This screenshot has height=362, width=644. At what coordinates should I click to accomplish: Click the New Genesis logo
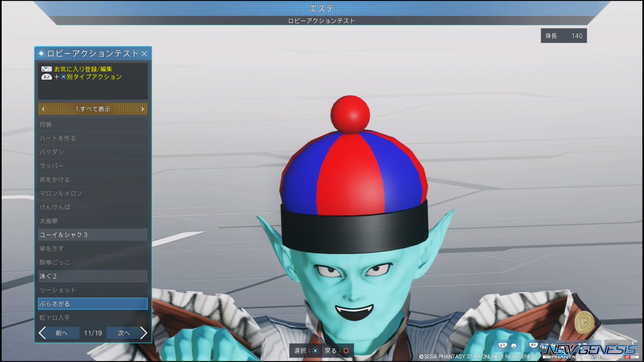[x=590, y=351]
